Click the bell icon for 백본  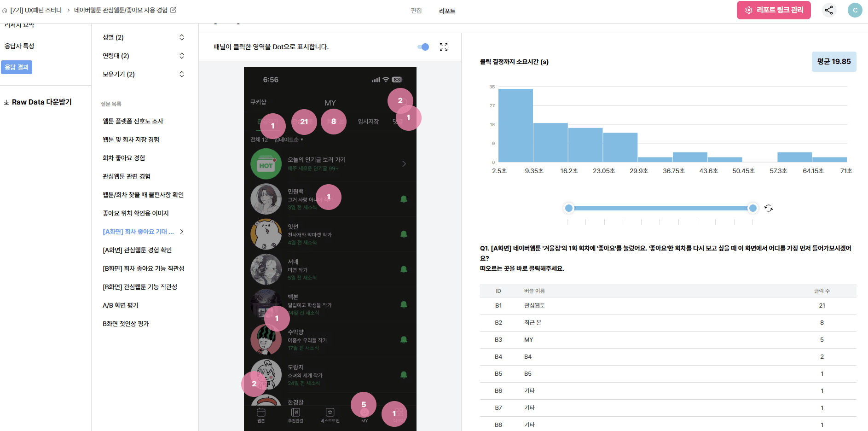point(404,304)
